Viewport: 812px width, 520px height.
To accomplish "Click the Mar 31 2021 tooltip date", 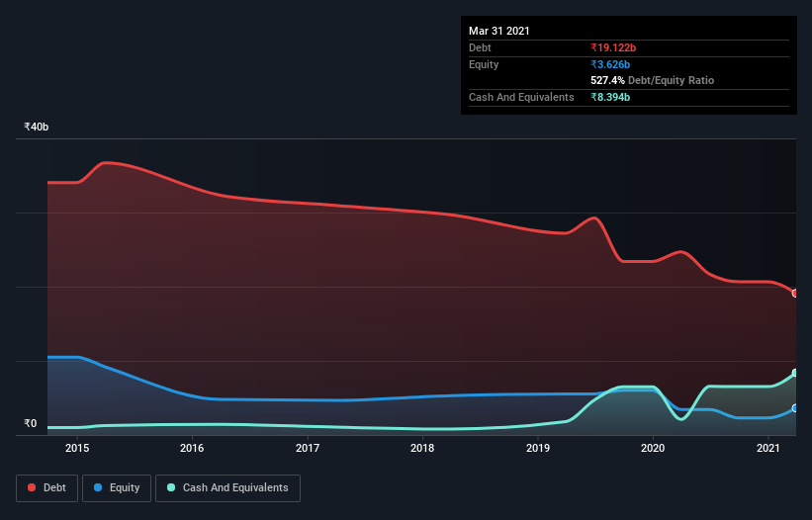I will [499, 31].
